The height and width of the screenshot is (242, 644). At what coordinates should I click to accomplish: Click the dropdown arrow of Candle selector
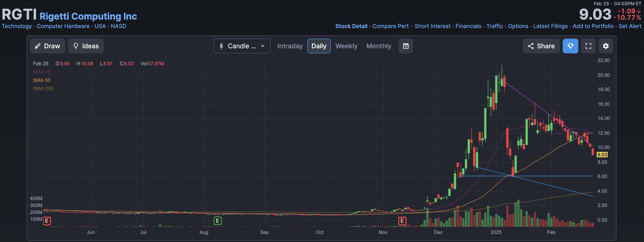click(x=263, y=46)
